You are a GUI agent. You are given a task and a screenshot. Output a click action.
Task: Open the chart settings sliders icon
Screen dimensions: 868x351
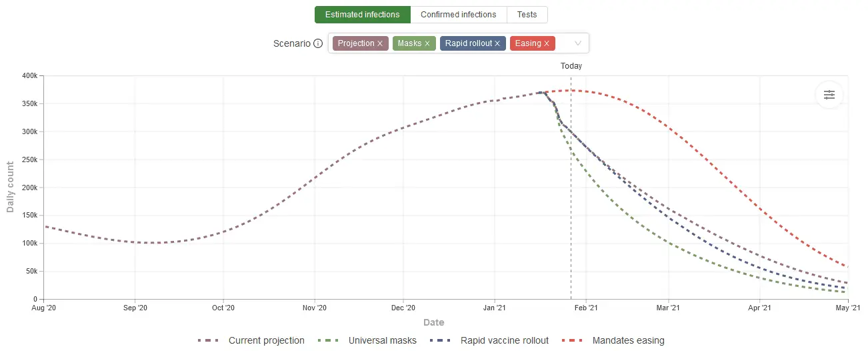pyautogui.click(x=829, y=95)
